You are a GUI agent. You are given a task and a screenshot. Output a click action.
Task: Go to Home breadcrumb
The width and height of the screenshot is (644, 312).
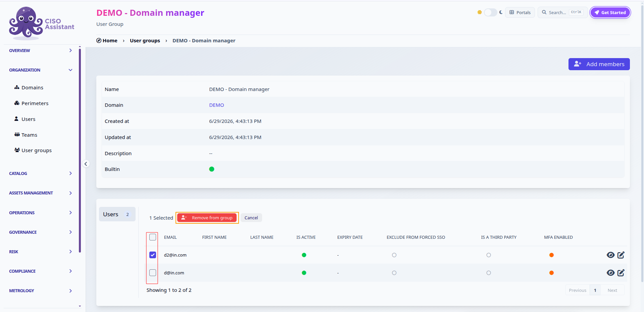tap(107, 41)
